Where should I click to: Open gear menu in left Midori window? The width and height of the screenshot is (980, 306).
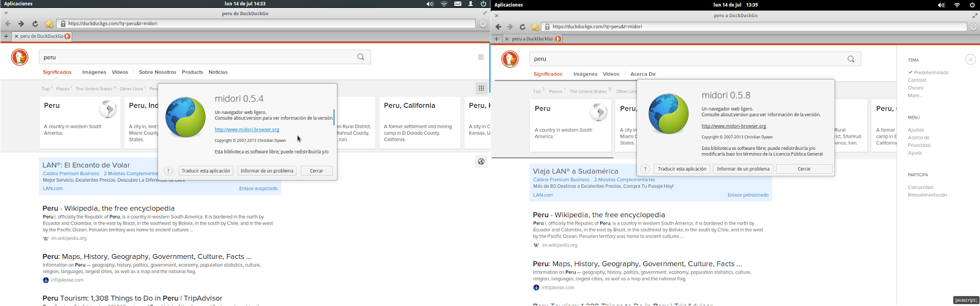click(483, 24)
